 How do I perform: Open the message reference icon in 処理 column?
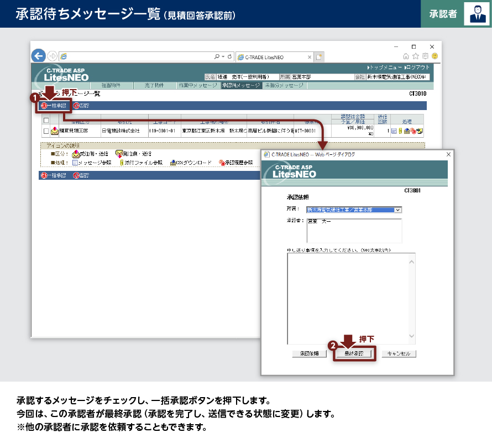coord(394,131)
